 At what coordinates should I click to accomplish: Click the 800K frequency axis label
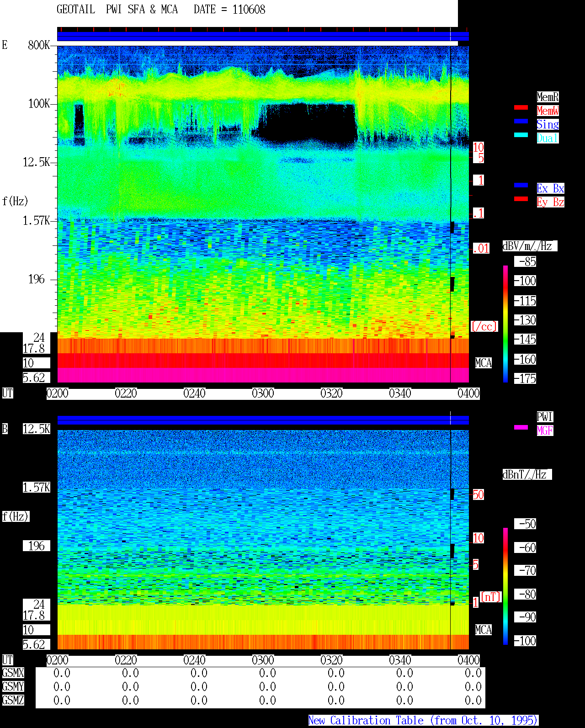(x=39, y=45)
